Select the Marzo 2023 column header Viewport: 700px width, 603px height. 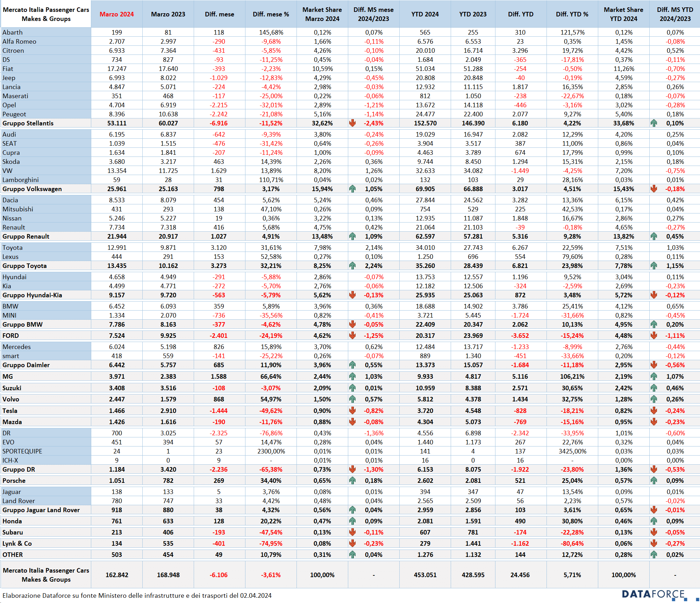(168, 14)
